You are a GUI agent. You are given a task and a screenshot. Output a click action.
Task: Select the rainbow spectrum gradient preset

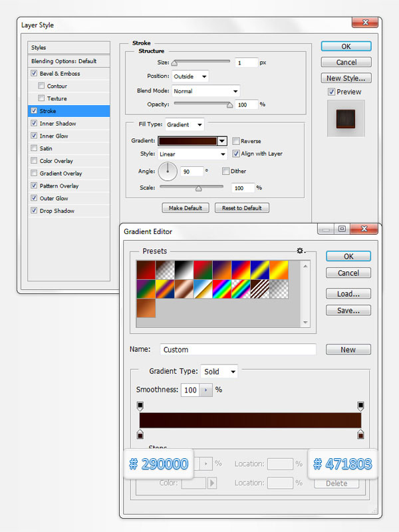(x=222, y=289)
